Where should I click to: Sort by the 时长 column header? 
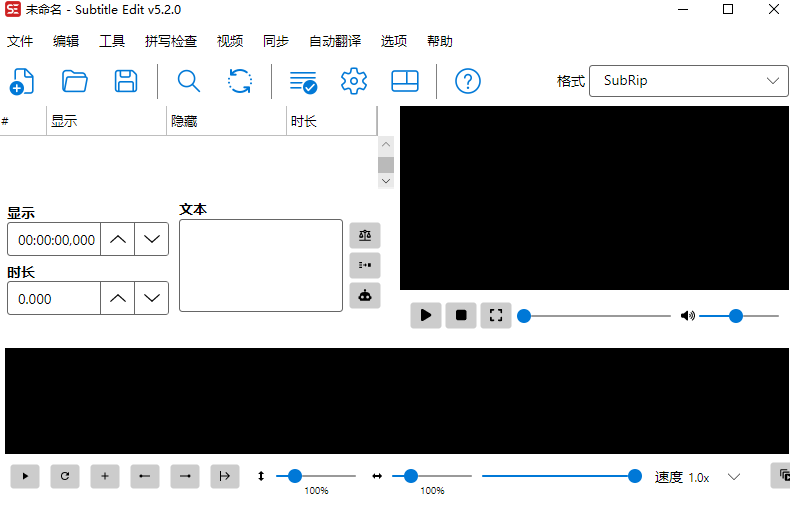[332, 121]
